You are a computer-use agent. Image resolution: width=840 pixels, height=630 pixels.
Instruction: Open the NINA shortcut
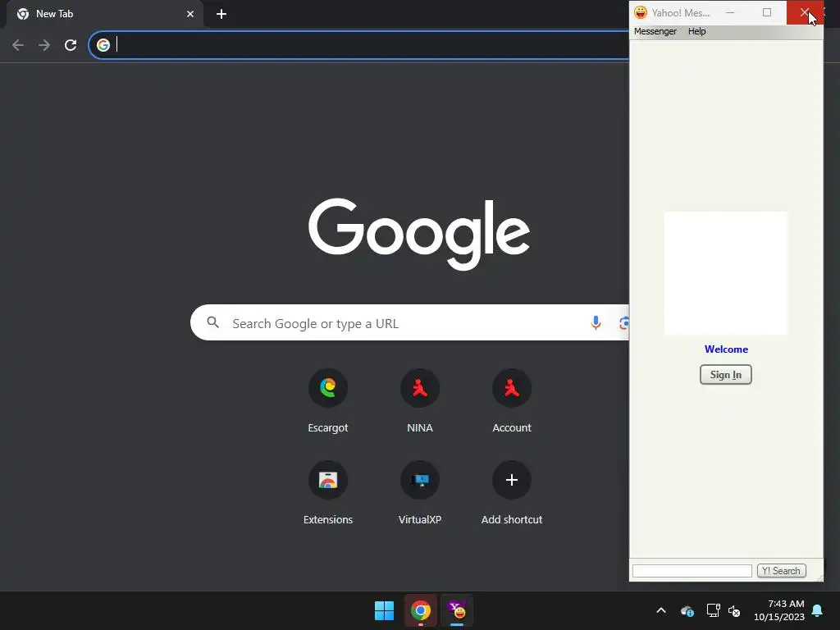pyautogui.click(x=419, y=388)
